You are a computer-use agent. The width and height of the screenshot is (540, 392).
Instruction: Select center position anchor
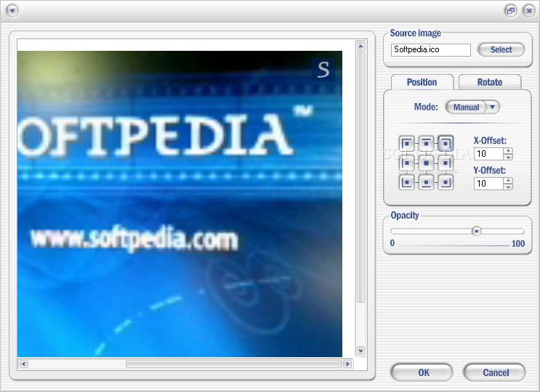(x=427, y=163)
